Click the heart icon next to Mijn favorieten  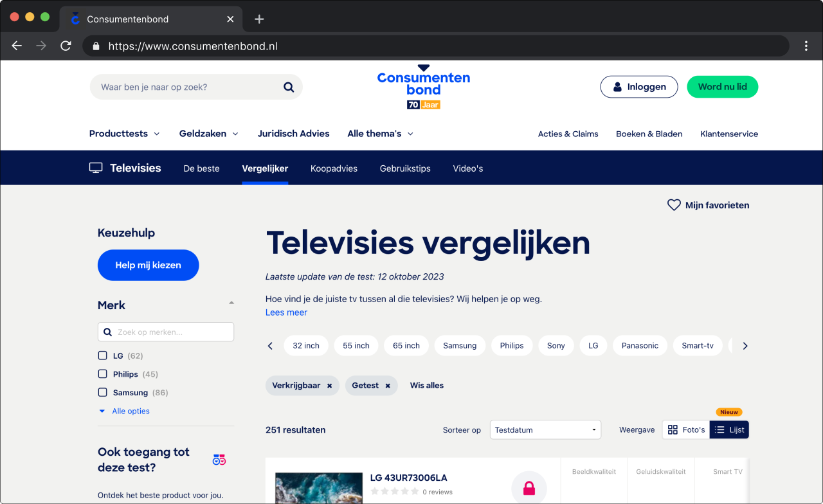(x=673, y=204)
